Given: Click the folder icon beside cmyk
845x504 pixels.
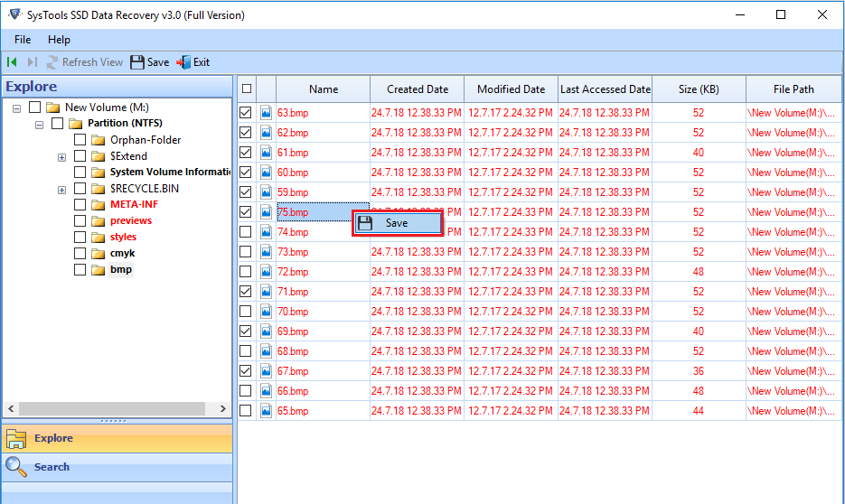Looking at the screenshot, I should (x=99, y=253).
